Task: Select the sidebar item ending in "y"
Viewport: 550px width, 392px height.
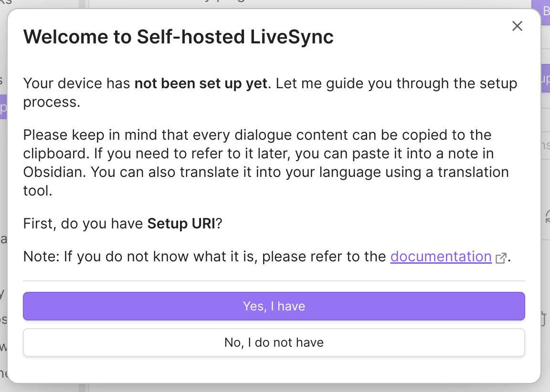Action: [x=2, y=293]
